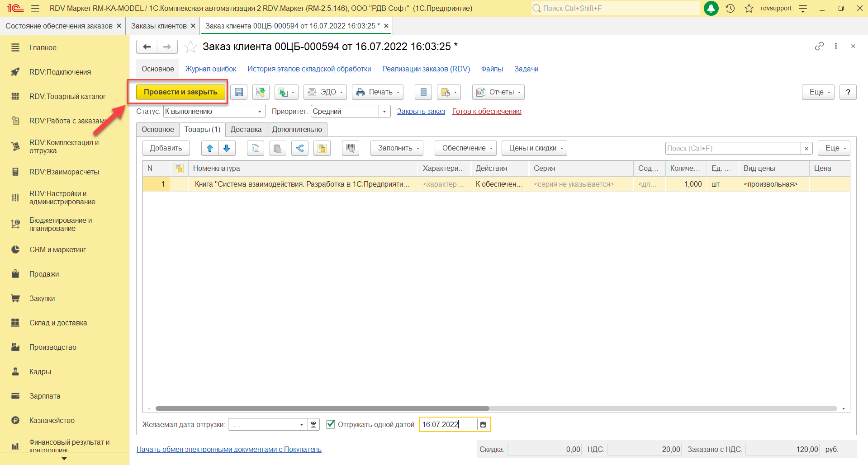868x465 pixels.
Task: Add order to favorites with star
Action: point(191,47)
